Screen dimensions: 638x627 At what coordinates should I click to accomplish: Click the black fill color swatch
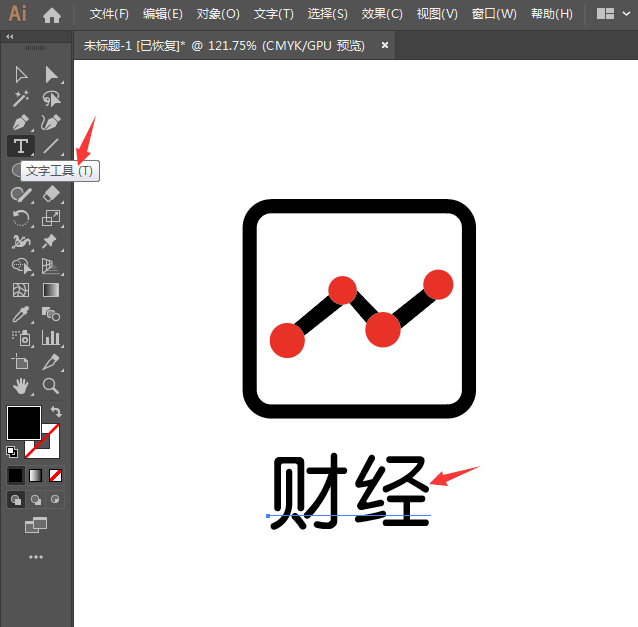point(24,422)
